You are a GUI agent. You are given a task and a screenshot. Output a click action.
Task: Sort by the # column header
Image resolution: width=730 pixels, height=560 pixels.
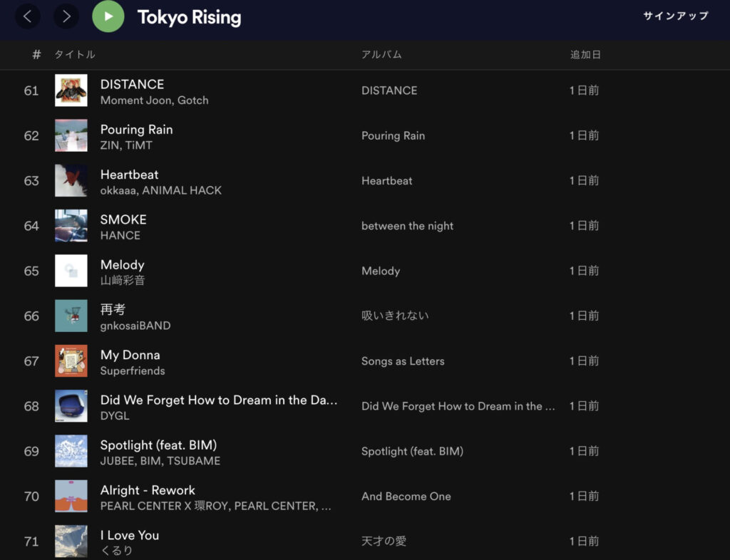point(36,54)
